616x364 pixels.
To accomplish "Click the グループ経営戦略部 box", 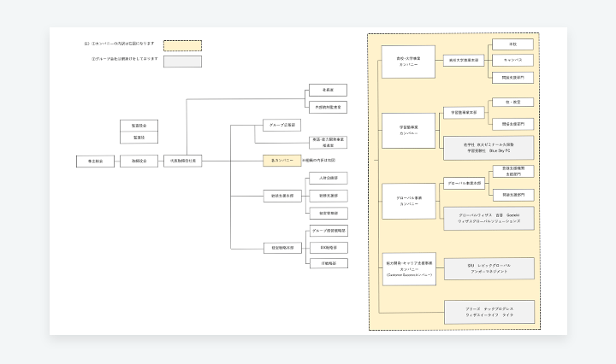I will point(329,231).
